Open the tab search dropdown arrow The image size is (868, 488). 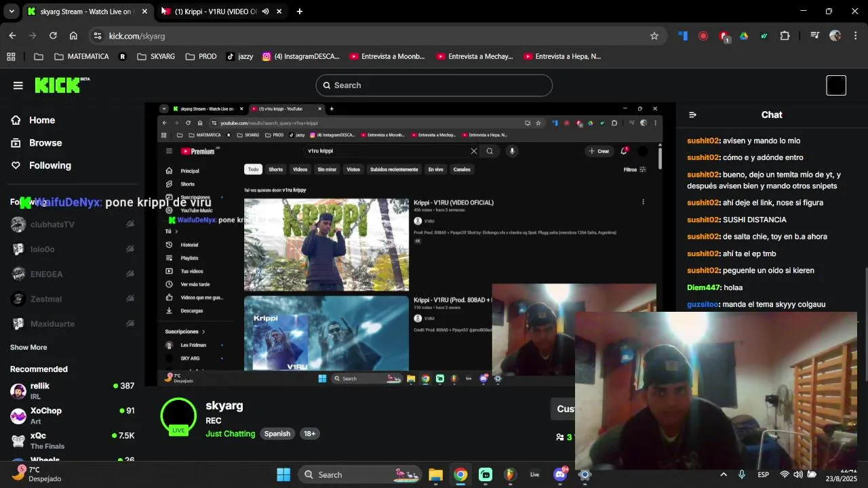(12, 12)
